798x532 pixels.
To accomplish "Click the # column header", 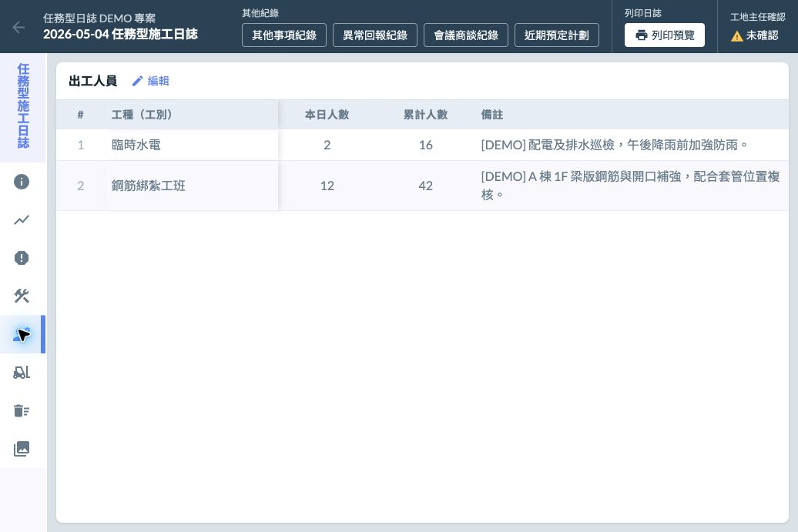I will [80, 115].
